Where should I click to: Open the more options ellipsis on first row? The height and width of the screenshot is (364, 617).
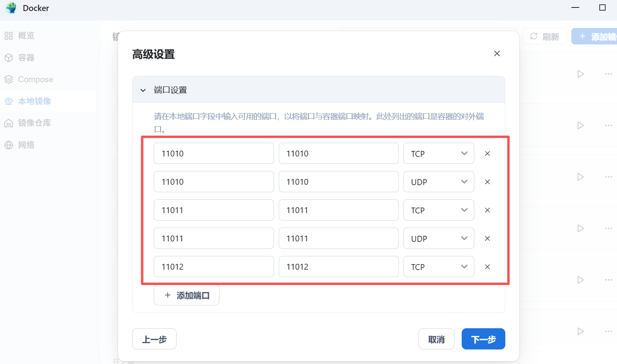608,74
